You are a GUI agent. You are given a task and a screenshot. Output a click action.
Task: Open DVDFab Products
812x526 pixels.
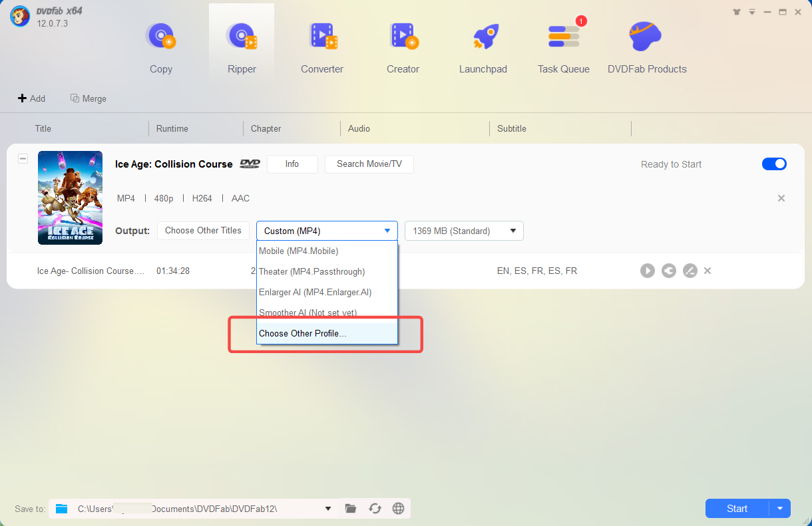(646, 47)
